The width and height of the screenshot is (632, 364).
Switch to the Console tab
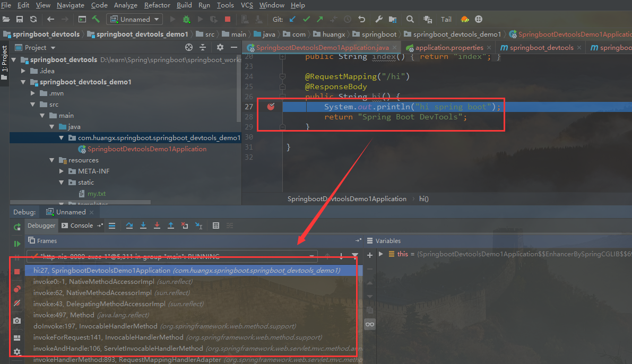coord(81,226)
